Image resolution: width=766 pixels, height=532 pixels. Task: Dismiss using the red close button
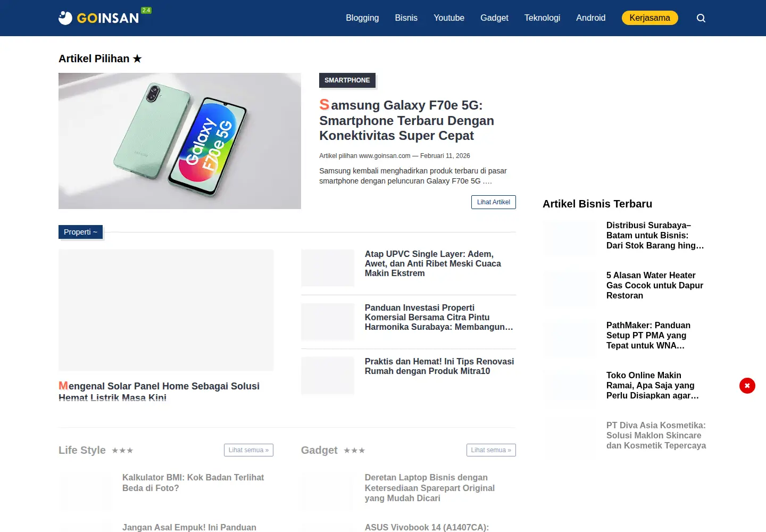(x=747, y=386)
